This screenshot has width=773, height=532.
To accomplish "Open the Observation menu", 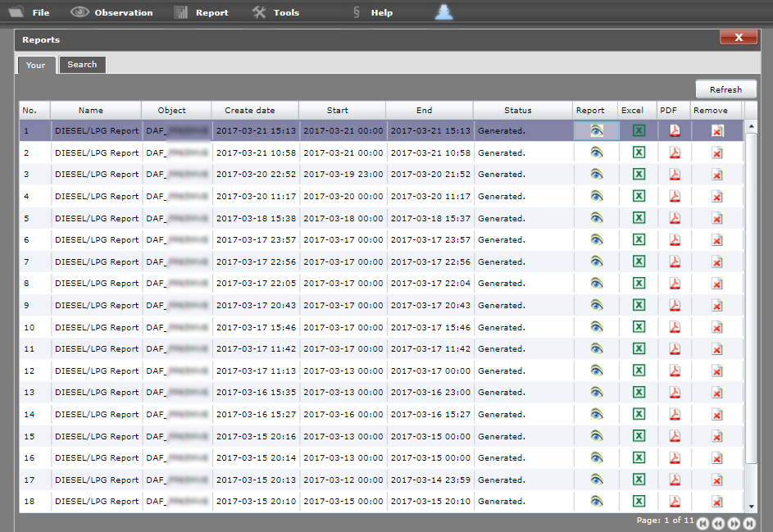I will (112, 12).
